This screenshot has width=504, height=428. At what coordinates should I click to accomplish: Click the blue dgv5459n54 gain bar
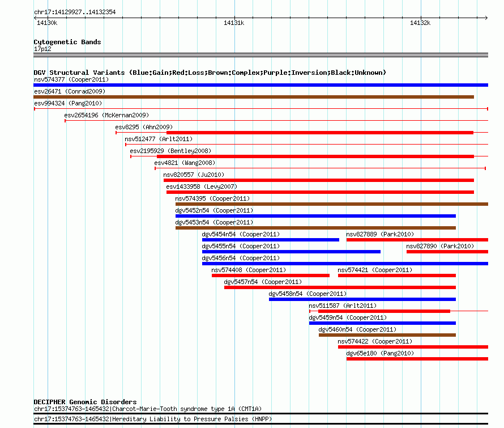382,323
